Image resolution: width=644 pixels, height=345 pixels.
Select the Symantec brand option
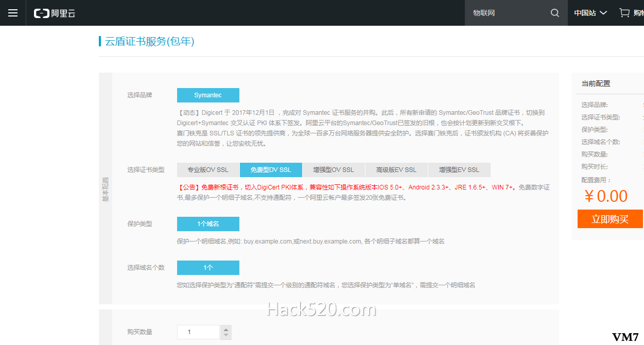pos(208,95)
